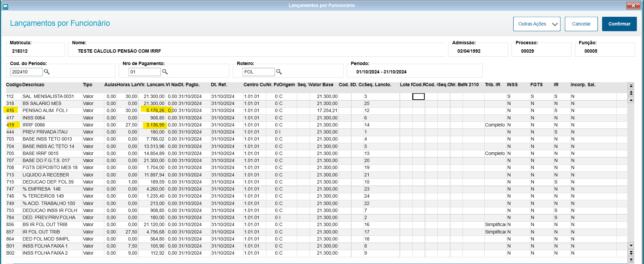Click the Descricao column header

(x=33, y=85)
